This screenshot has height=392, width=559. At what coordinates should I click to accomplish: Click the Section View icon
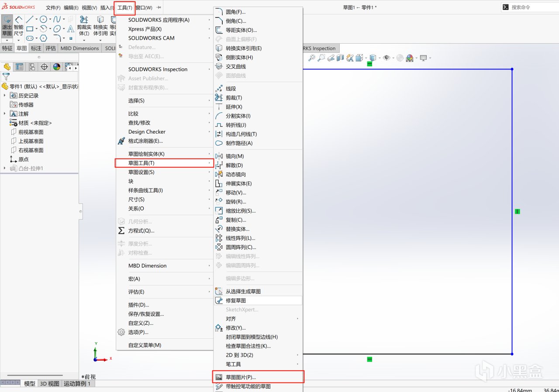(x=340, y=58)
